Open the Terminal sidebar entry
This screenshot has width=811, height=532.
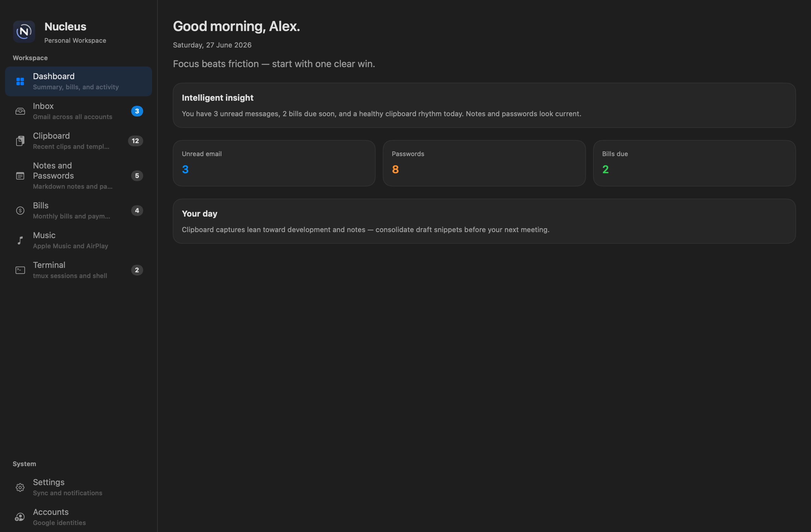(79, 270)
